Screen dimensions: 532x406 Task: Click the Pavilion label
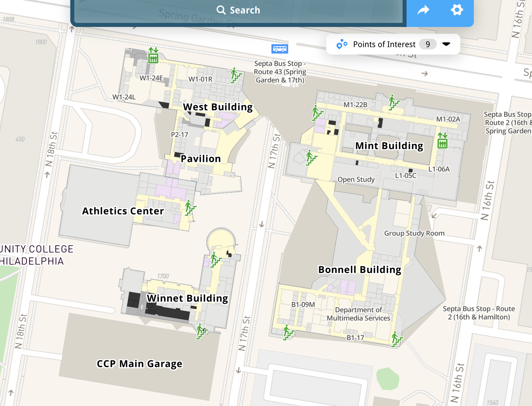point(201,159)
